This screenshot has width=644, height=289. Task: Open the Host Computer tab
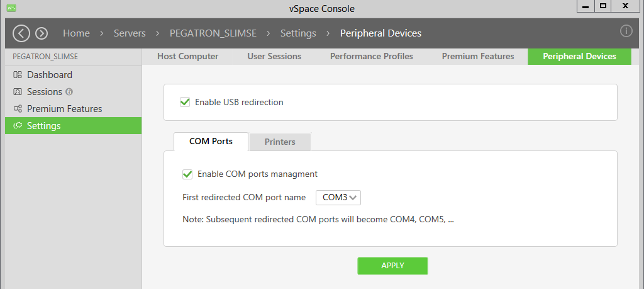click(x=187, y=57)
